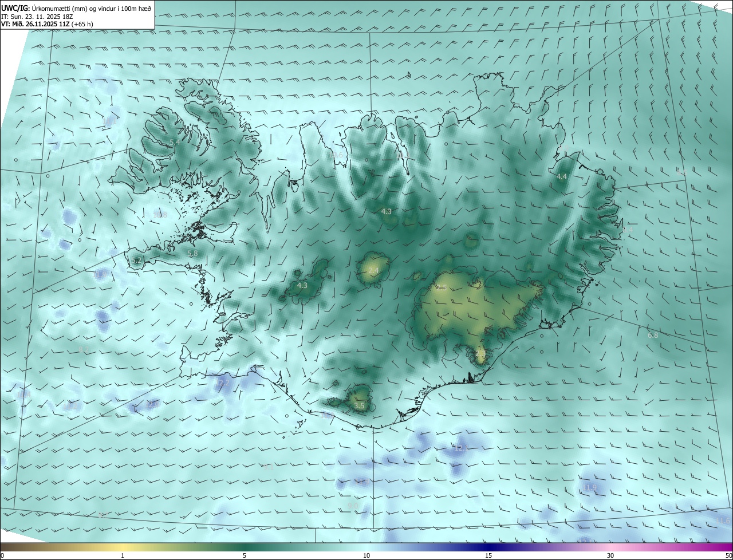Image resolution: width=733 pixels, height=560 pixels.
Task: Click the '6.8' label over the southeast sea
Action: point(653,335)
